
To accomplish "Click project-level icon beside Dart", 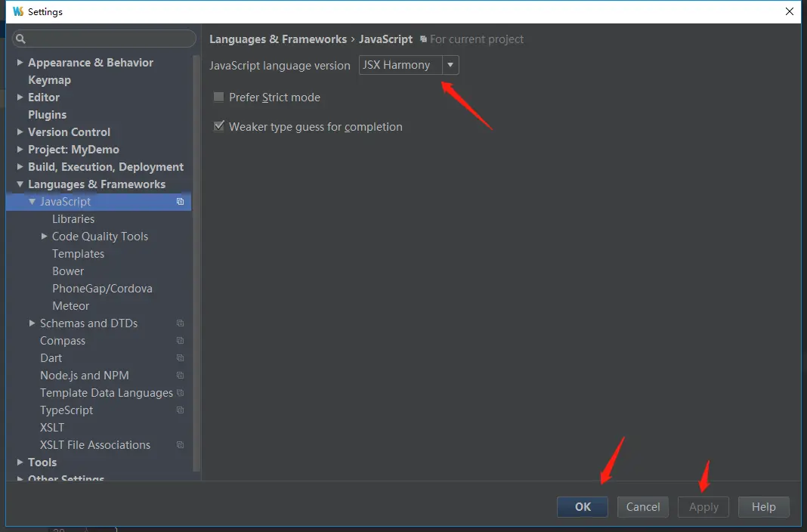I will coord(180,358).
